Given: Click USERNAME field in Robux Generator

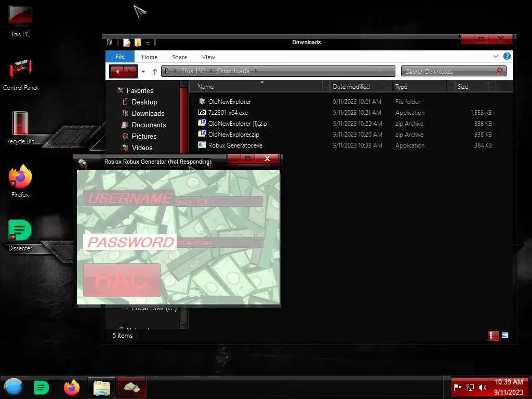Looking at the screenshot, I should click(x=219, y=202).
